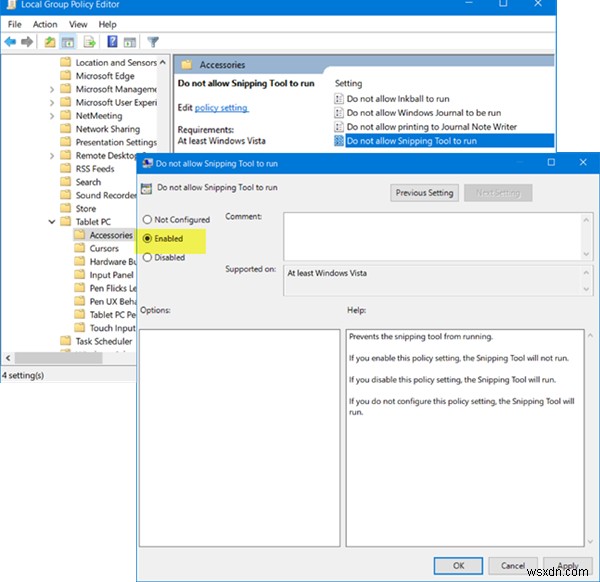Expand the Microsoft User Experience node
600x582 pixels.
coord(52,103)
